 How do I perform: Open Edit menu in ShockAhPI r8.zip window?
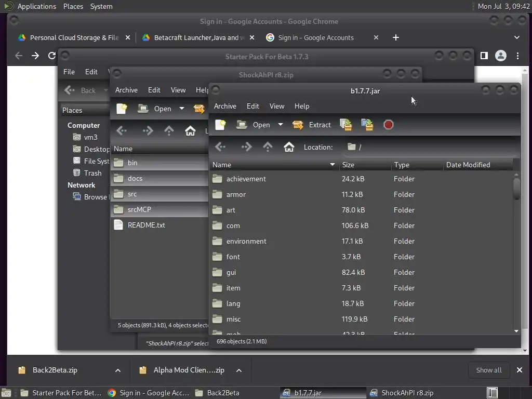[x=154, y=90]
